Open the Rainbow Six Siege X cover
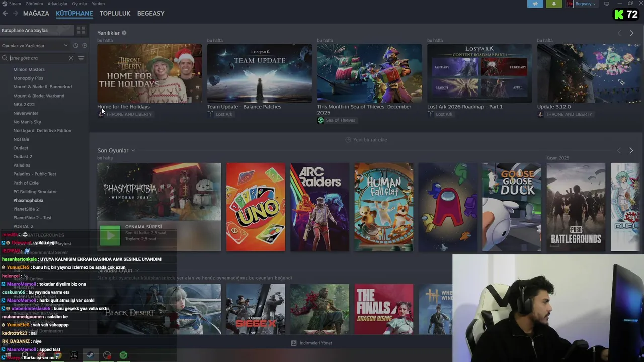Image resolution: width=644 pixels, height=362 pixels. coord(256,309)
